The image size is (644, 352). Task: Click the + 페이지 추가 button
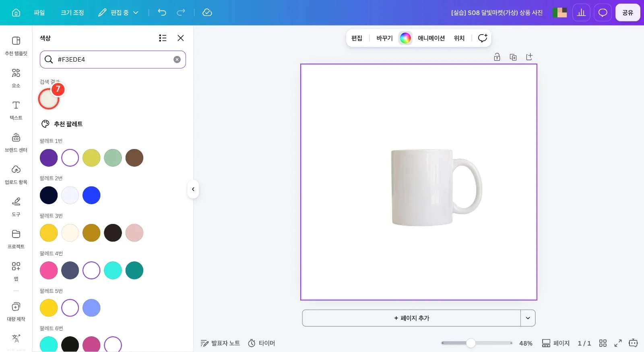[x=411, y=318]
